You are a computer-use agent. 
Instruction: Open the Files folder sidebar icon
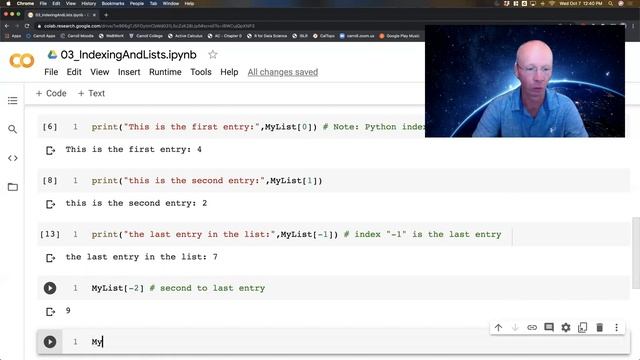[13, 187]
